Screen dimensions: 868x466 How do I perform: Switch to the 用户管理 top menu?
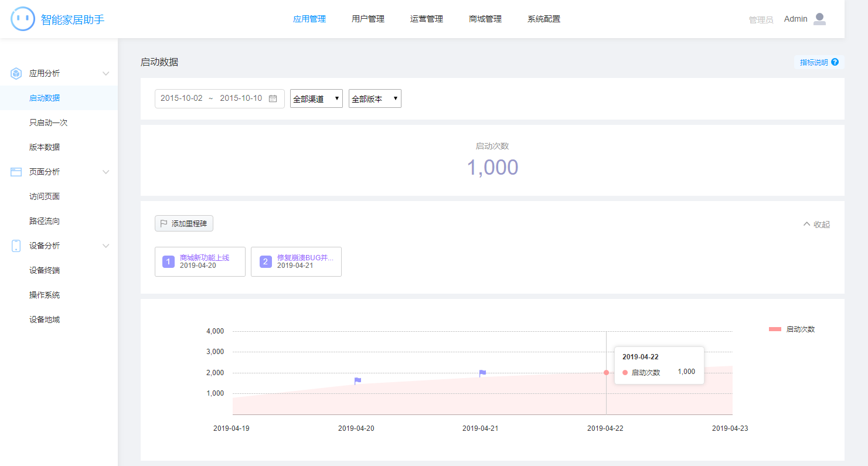click(368, 19)
